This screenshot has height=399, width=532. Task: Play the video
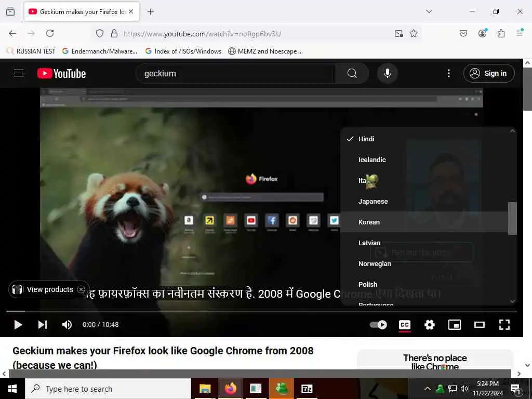(18, 325)
